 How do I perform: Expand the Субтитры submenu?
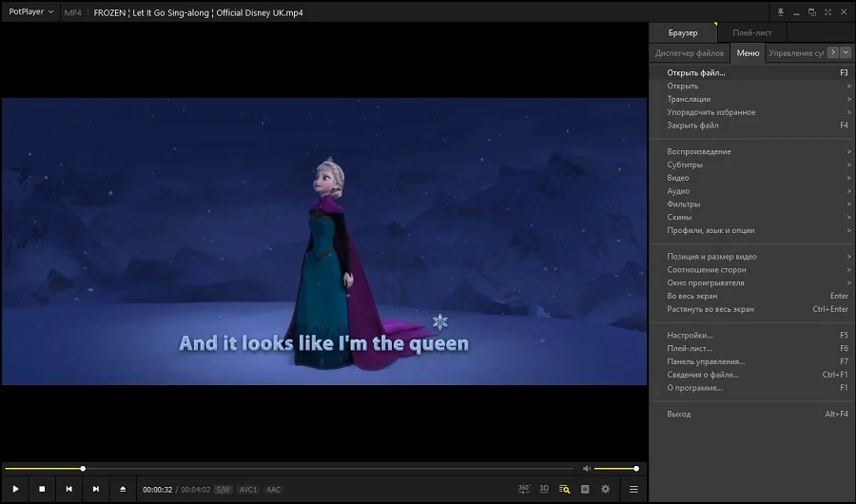click(x=685, y=165)
